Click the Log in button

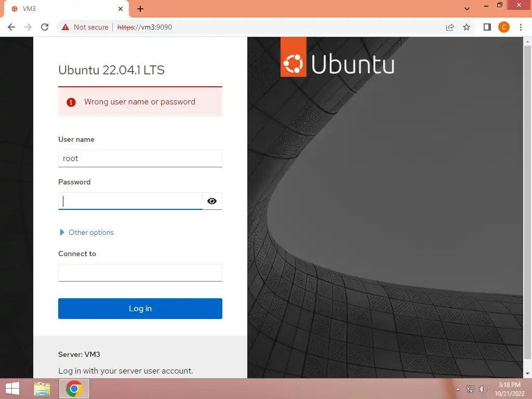[x=140, y=309]
